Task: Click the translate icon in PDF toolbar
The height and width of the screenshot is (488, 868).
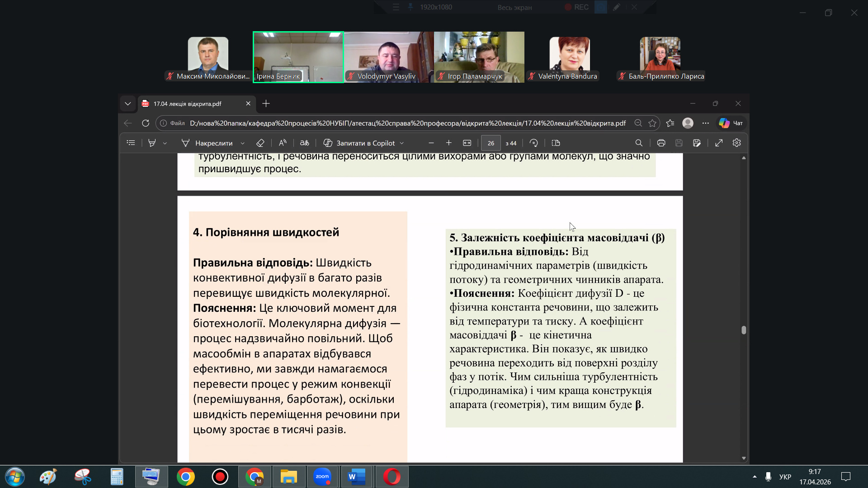Action: [304, 143]
